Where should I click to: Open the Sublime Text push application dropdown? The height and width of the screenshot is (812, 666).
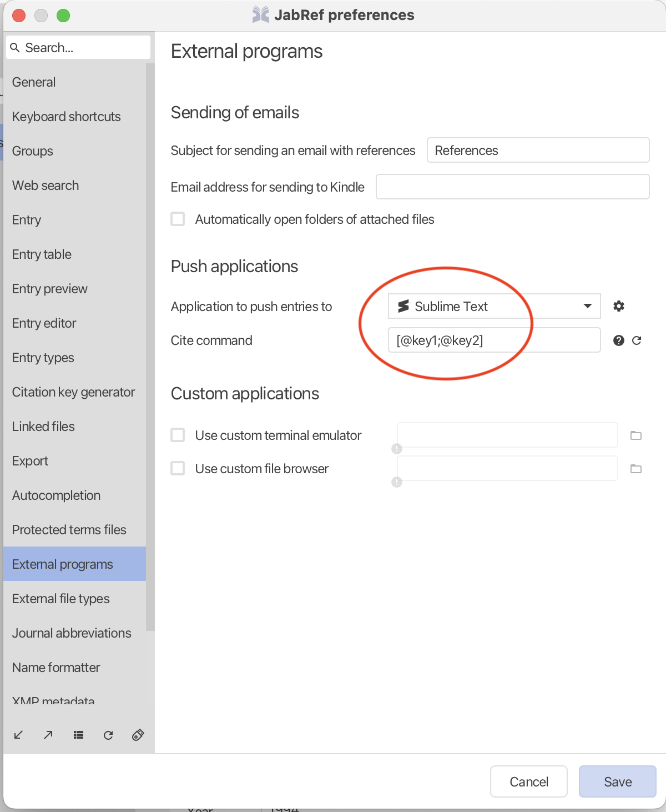494,306
